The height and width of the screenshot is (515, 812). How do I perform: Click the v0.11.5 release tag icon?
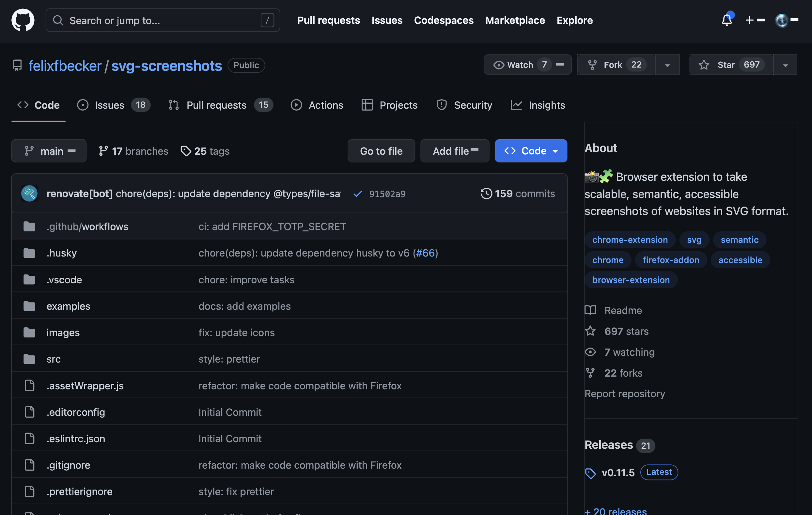(590, 473)
